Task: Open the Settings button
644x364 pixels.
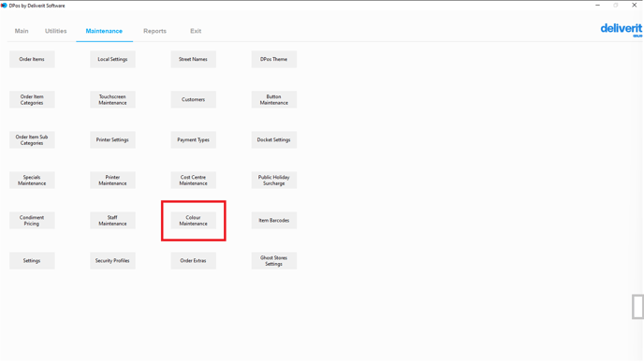Action: point(32,260)
